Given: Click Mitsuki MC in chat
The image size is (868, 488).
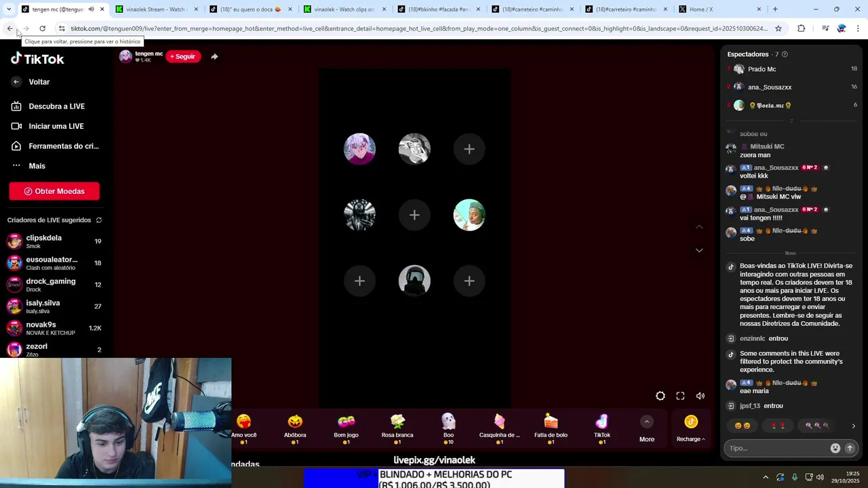Looking at the screenshot, I should pyautogui.click(x=766, y=146).
